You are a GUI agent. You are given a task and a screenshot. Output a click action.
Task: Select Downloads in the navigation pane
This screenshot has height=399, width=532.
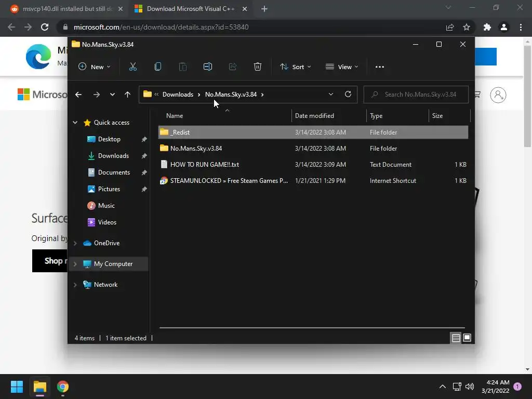pyautogui.click(x=113, y=156)
